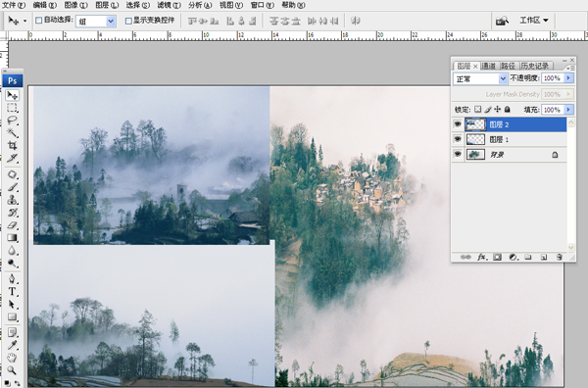588x388 pixels.
Task: Add a layer mask
Action: [497, 257]
